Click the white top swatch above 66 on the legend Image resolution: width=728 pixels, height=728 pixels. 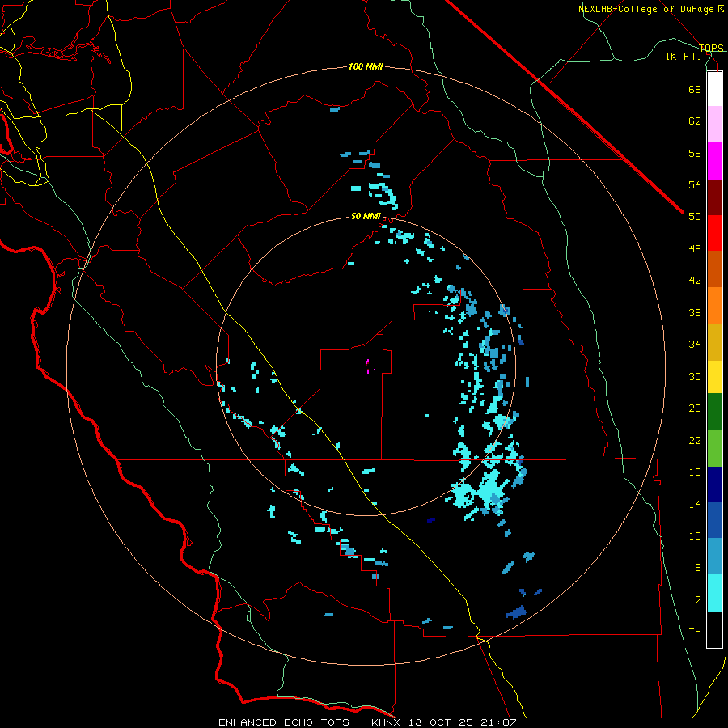(x=714, y=89)
